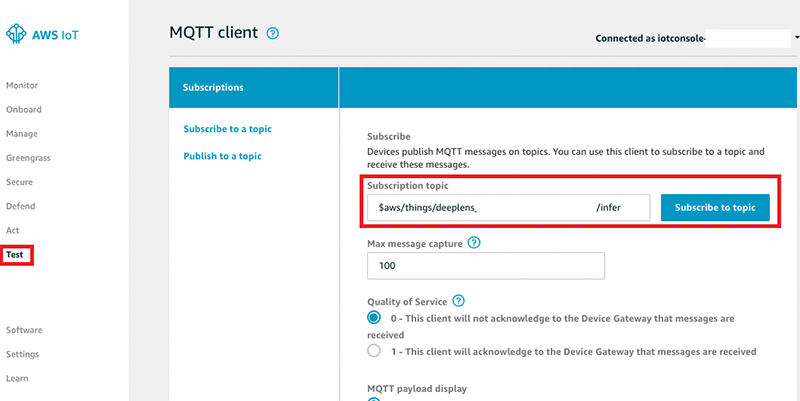Viewport: 800px width, 401px height.
Task: Open Quality of Service help icon
Action: click(x=459, y=300)
